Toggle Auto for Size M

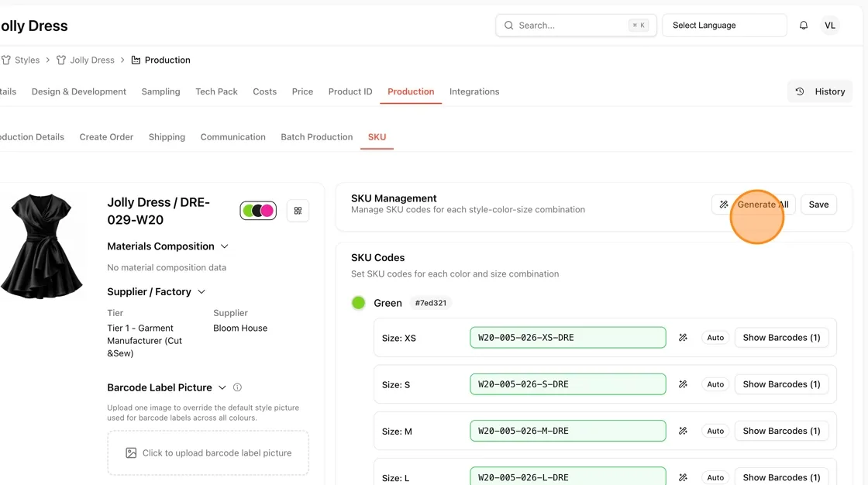(715, 431)
